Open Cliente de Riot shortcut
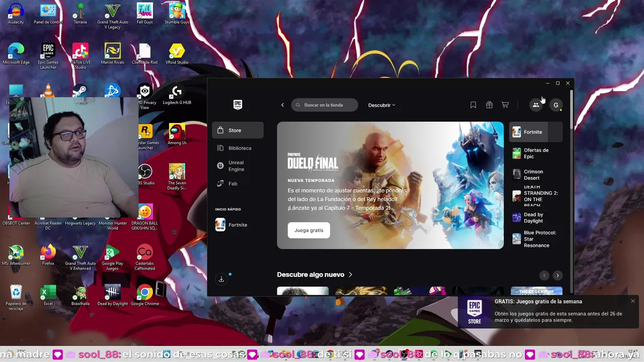The height and width of the screenshot is (362, 644). click(x=145, y=54)
